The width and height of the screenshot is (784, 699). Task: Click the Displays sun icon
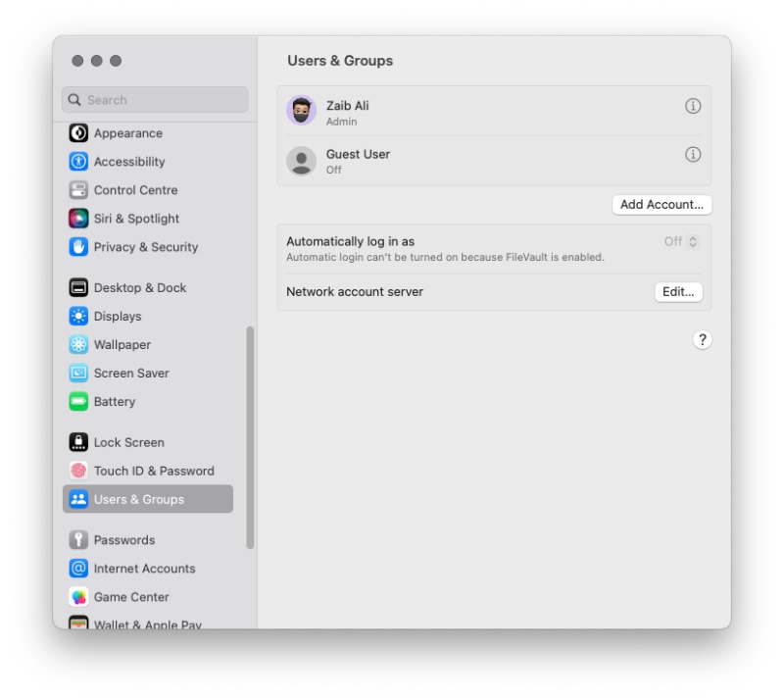coord(78,317)
